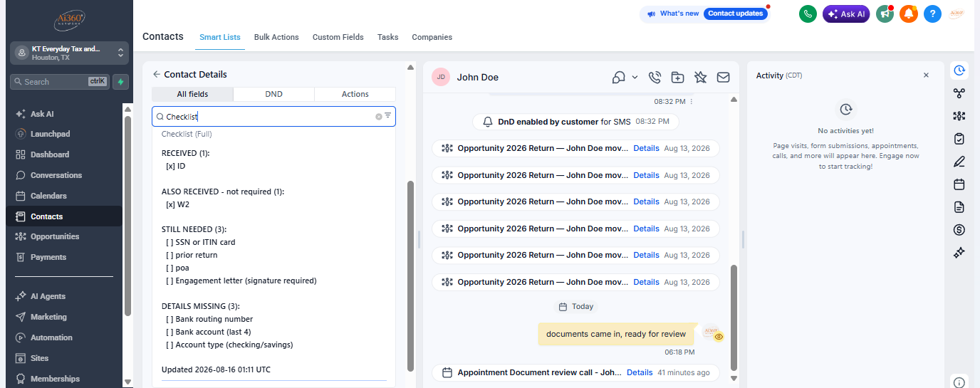Start a call with John Doe
Image resolution: width=980 pixels, height=388 pixels.
655,77
